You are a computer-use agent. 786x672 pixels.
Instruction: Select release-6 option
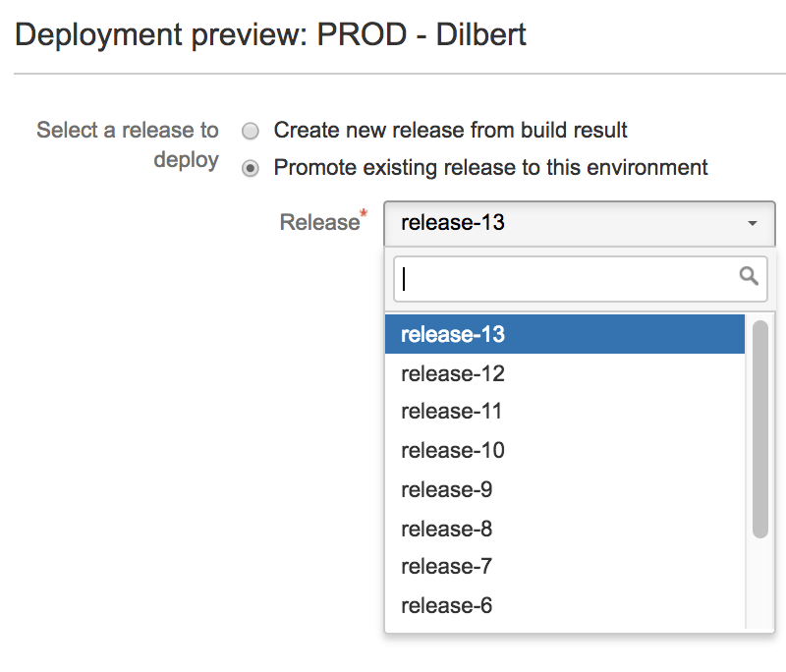[447, 606]
